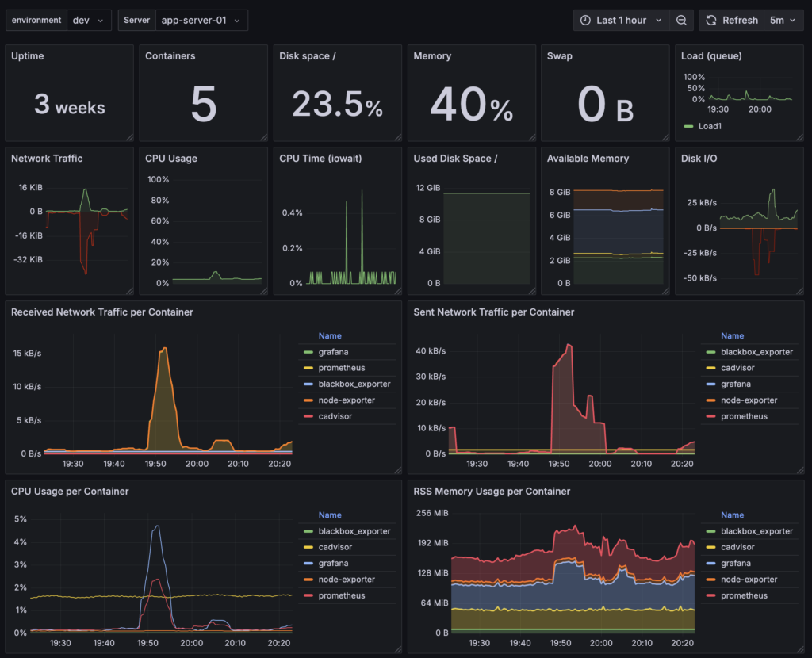
Task: Open the environment "dev" dropdown
Action: point(87,19)
